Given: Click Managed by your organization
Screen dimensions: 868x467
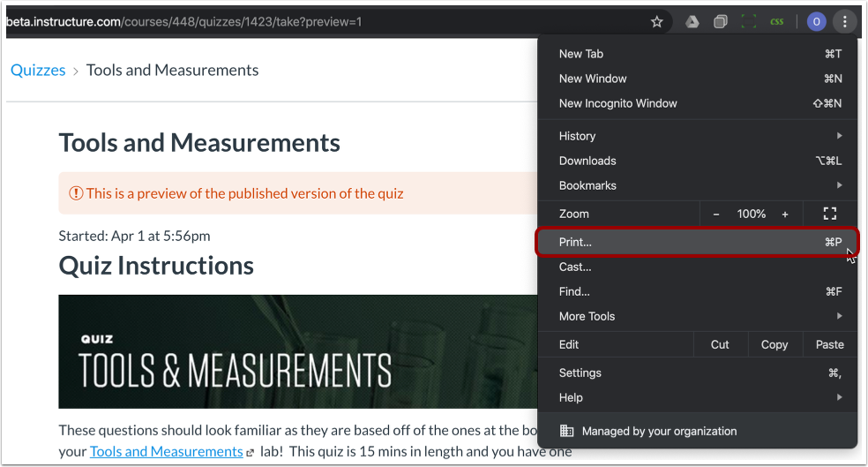Looking at the screenshot, I should pos(697,431).
